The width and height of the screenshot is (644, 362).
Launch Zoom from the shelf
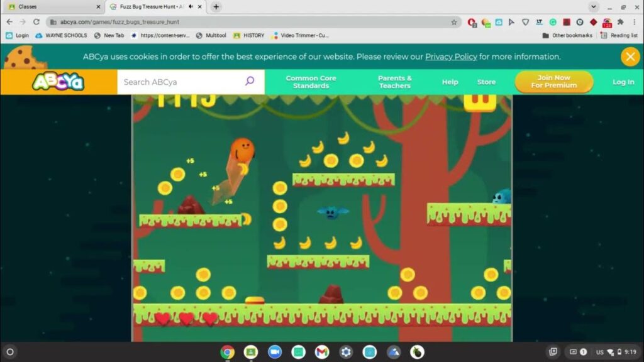click(274, 352)
